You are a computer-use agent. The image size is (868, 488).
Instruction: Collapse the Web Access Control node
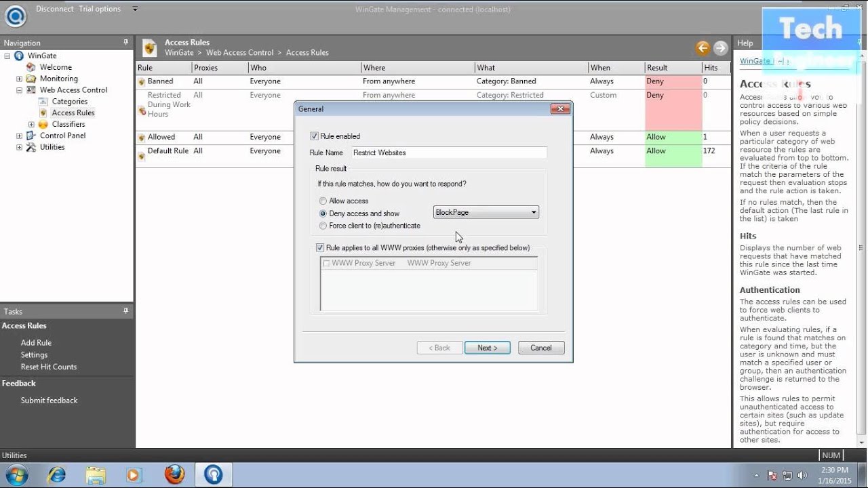(20, 89)
